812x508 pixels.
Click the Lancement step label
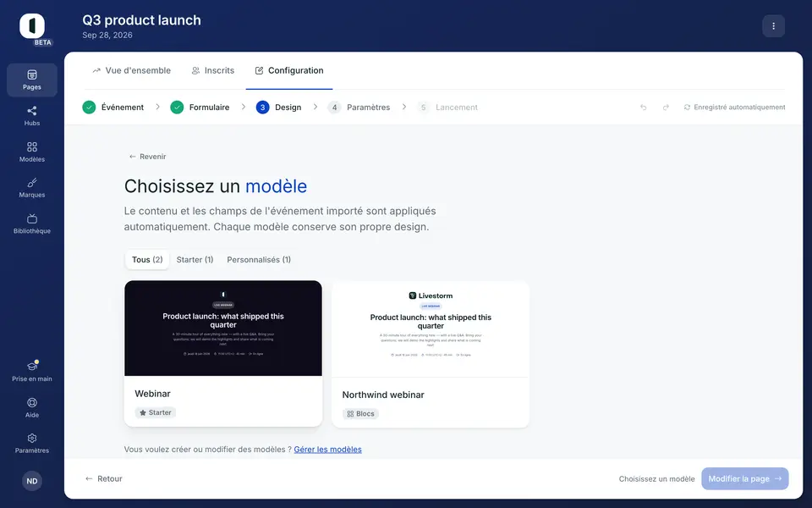457,108
